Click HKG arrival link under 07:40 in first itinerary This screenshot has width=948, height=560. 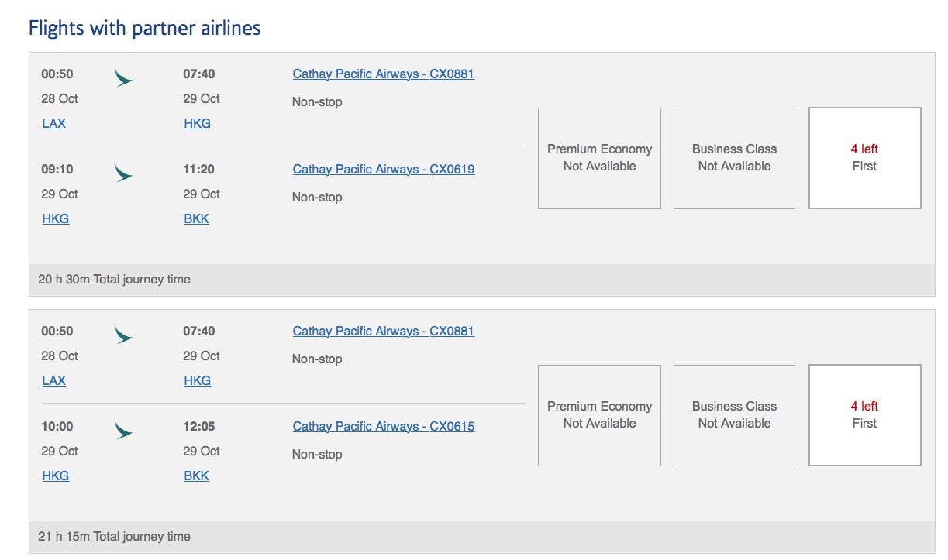(x=197, y=124)
